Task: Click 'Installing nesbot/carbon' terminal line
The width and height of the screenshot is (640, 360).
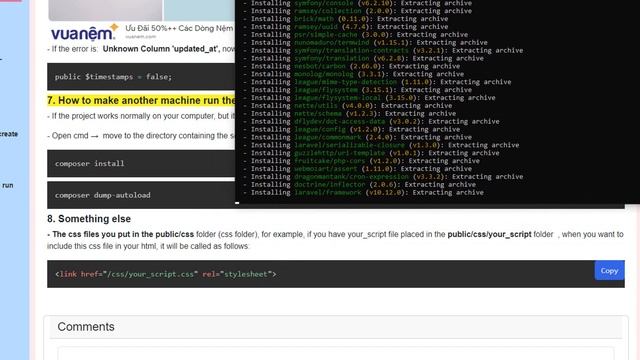Action: pyautogui.click(x=351, y=66)
